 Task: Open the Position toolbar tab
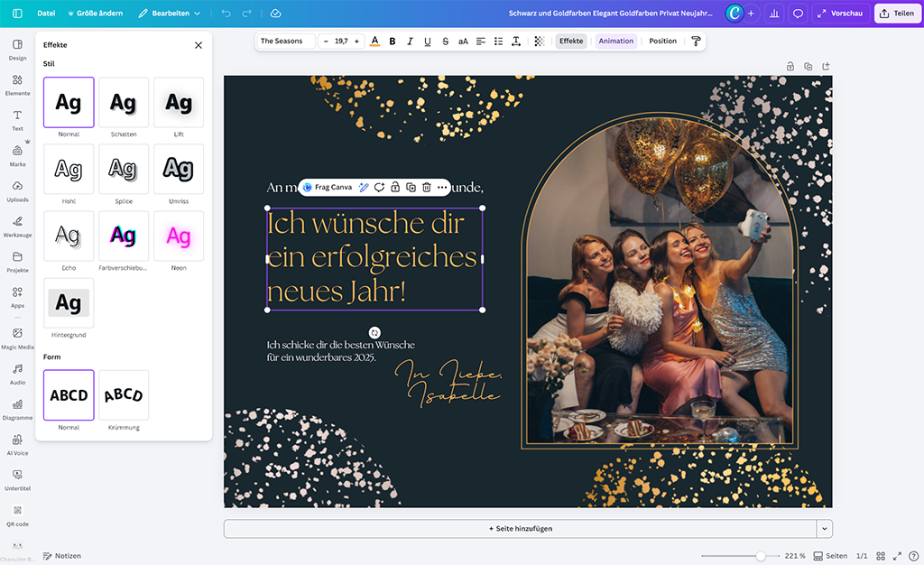662,42
